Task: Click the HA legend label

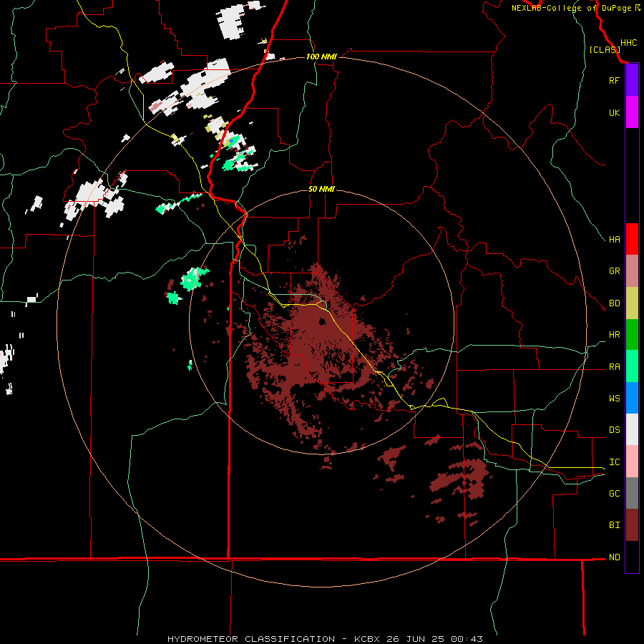Action: tap(614, 240)
